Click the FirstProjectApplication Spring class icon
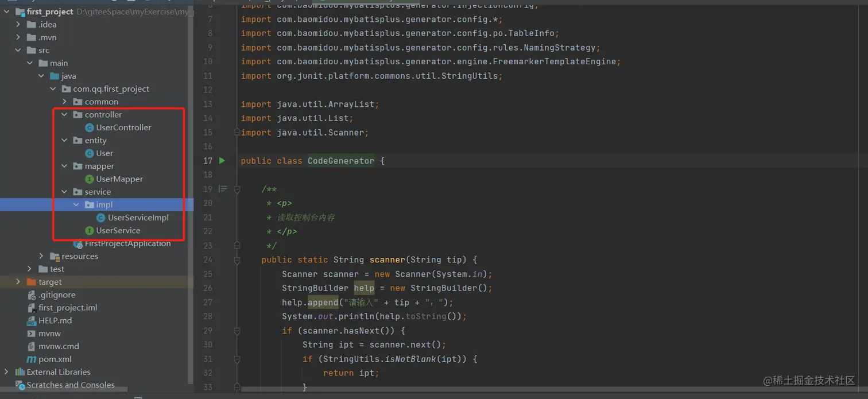 click(x=78, y=243)
